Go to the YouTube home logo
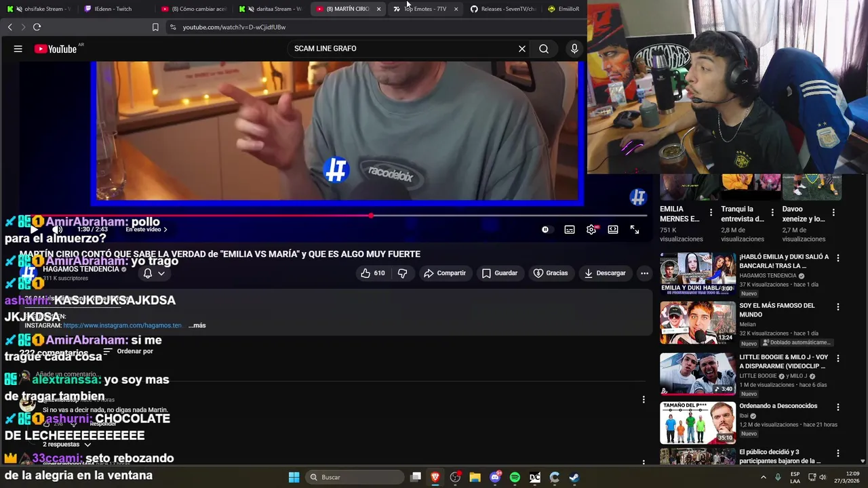This screenshot has width=868, height=488. click(x=56, y=49)
